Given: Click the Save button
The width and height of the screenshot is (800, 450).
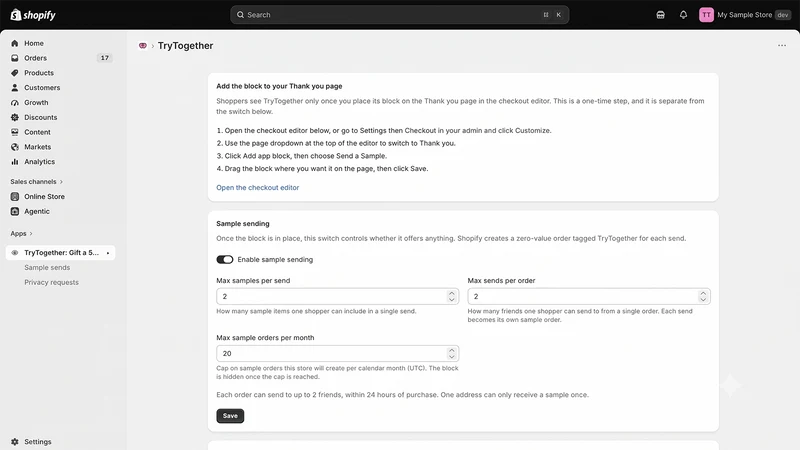Looking at the screenshot, I should click(230, 416).
